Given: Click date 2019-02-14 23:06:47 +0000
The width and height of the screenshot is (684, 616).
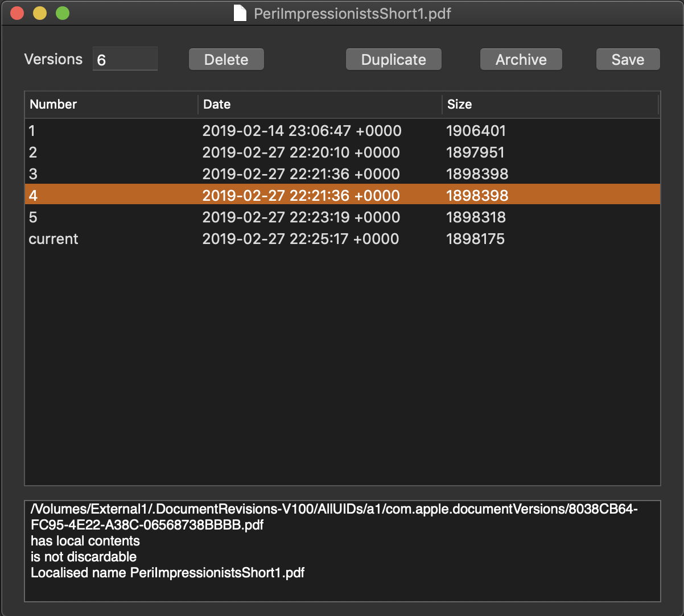Looking at the screenshot, I should point(302,131).
